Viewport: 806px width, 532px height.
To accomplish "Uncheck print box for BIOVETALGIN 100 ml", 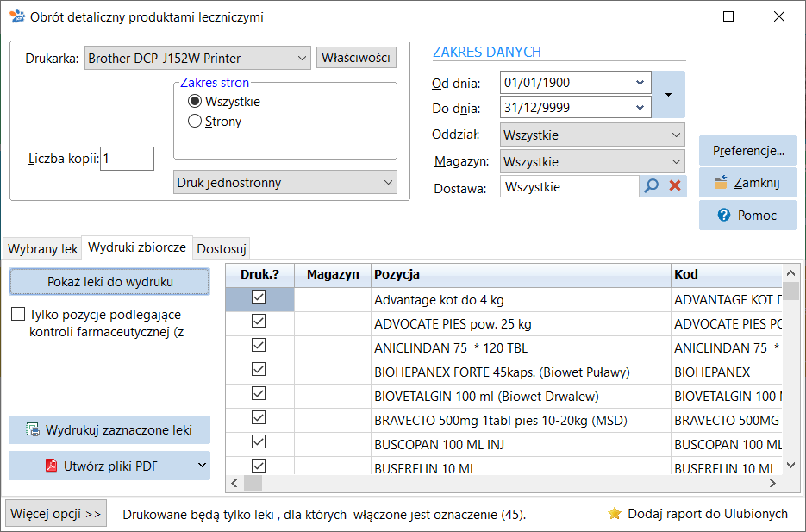I will (259, 393).
